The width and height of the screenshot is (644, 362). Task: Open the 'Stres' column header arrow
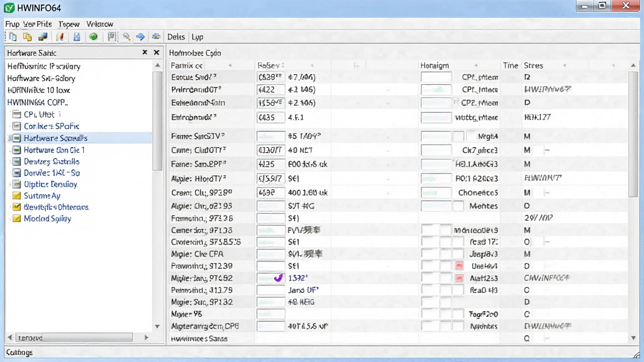(x=564, y=65)
